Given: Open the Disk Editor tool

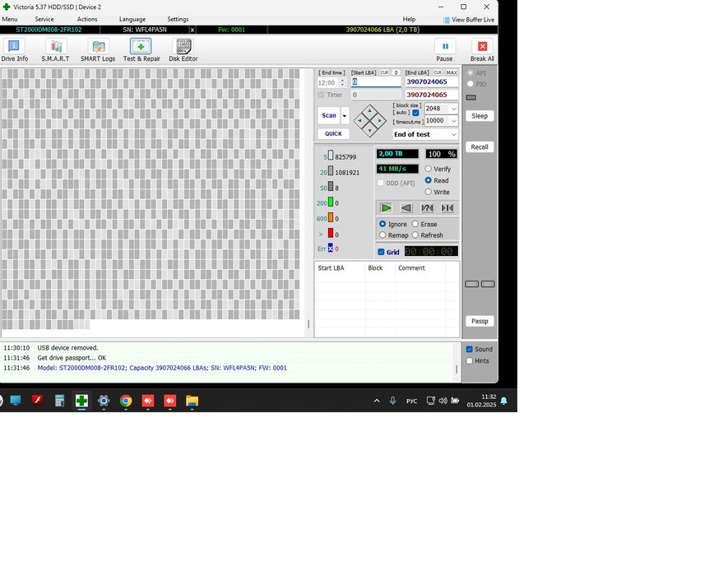Looking at the screenshot, I should (183, 49).
